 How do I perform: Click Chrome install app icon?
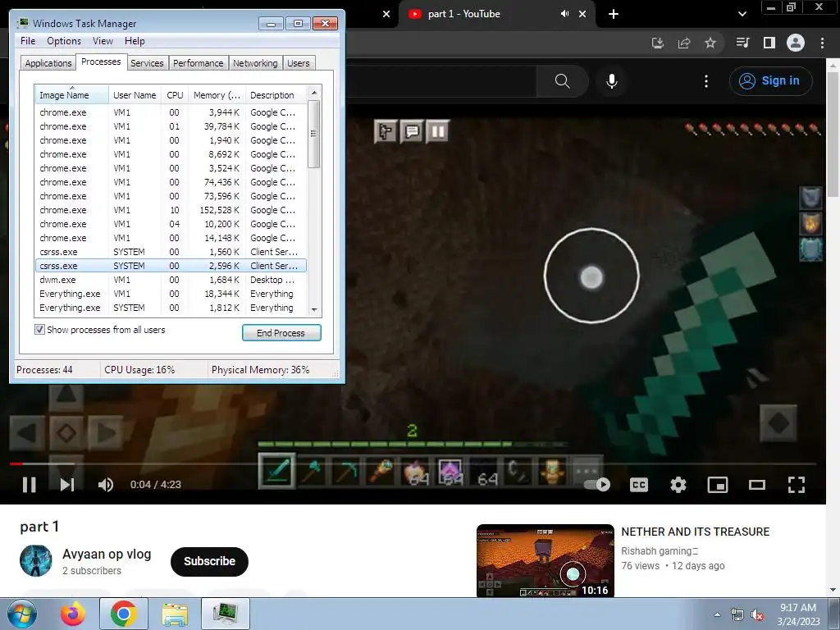tap(658, 43)
